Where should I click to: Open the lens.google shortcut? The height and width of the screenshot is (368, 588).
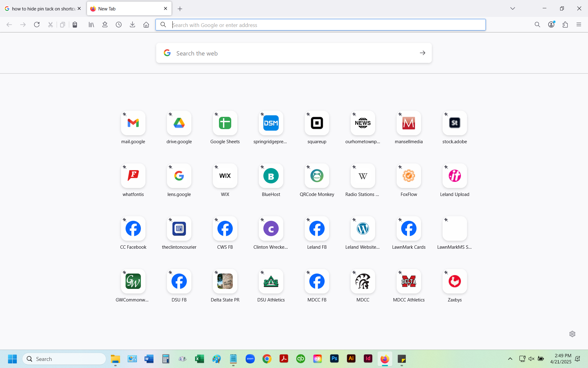tap(179, 176)
